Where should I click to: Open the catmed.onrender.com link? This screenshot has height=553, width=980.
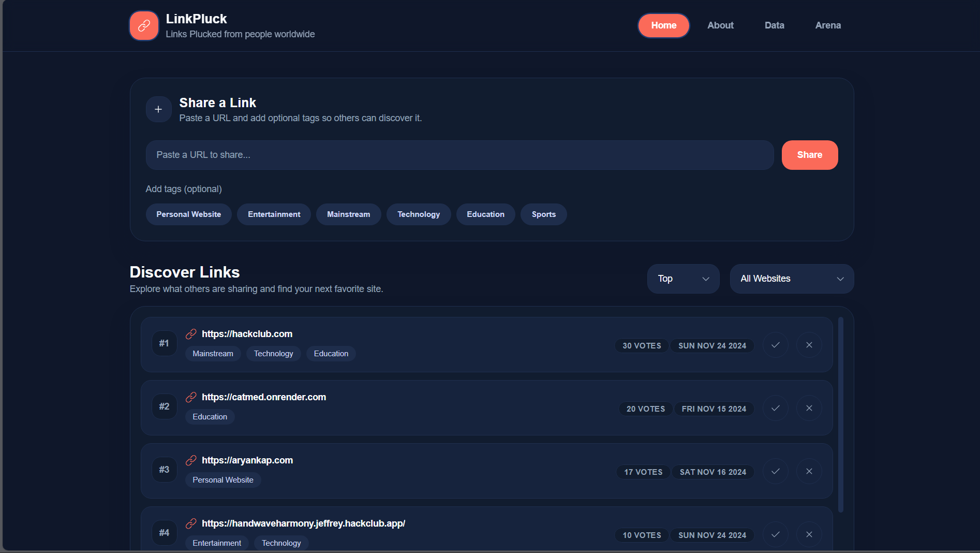[x=263, y=397]
